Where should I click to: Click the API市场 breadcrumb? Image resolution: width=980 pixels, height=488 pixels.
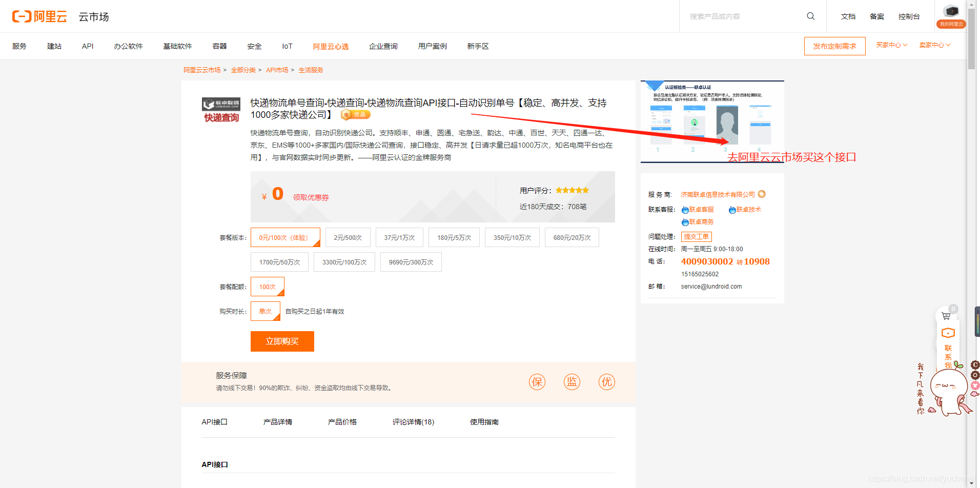coord(277,70)
